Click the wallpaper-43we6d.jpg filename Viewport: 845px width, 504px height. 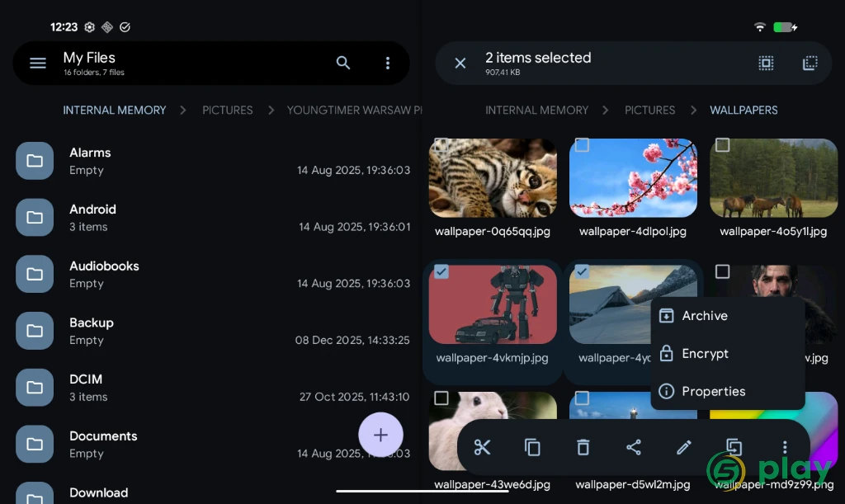point(492,484)
